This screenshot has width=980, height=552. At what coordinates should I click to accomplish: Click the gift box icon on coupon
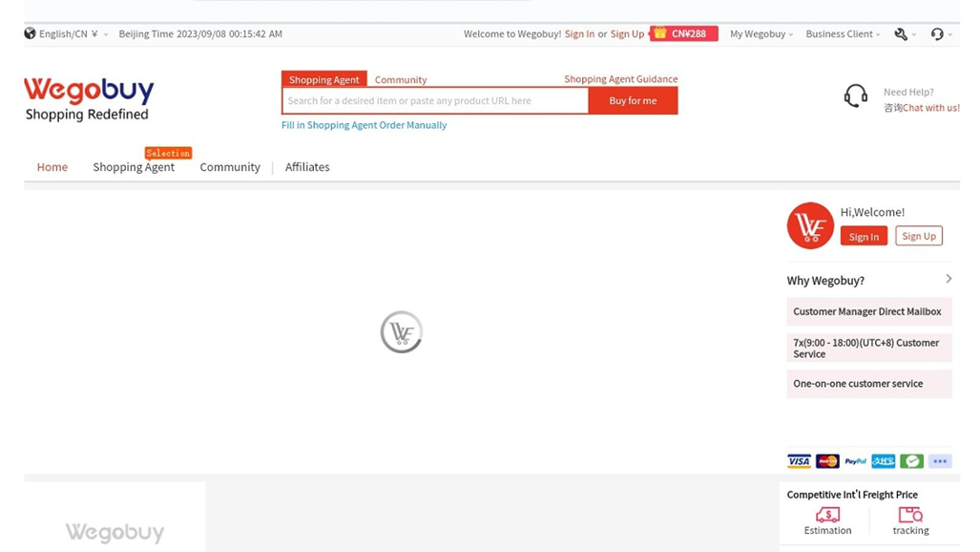660,33
